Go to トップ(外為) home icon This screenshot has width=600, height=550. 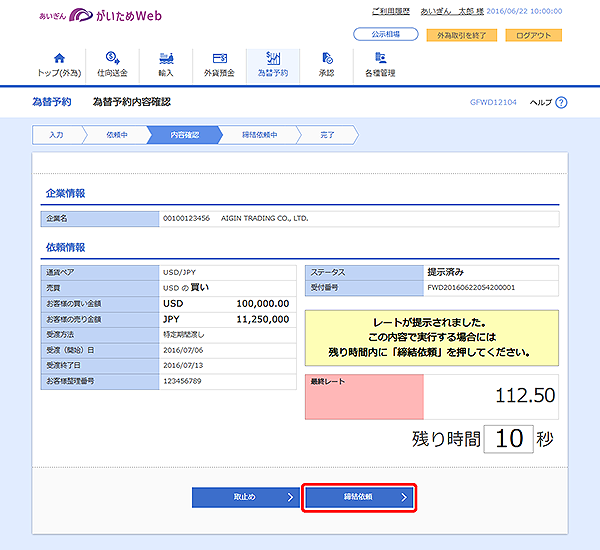click(x=58, y=59)
